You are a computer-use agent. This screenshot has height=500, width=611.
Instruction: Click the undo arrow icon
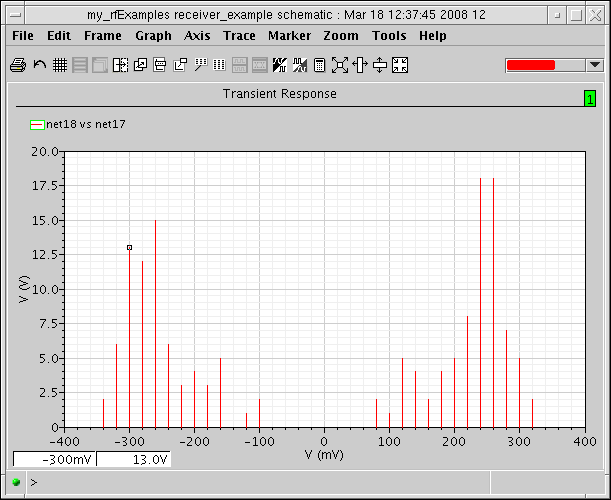pos(39,65)
